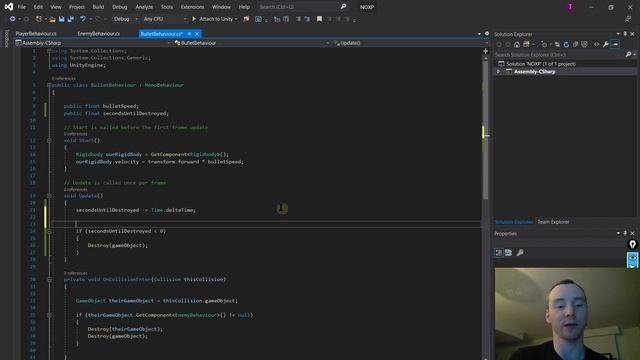640x360 pixels.
Task: Switch to the EnemyBehaviour.cs tab
Action: coord(99,34)
